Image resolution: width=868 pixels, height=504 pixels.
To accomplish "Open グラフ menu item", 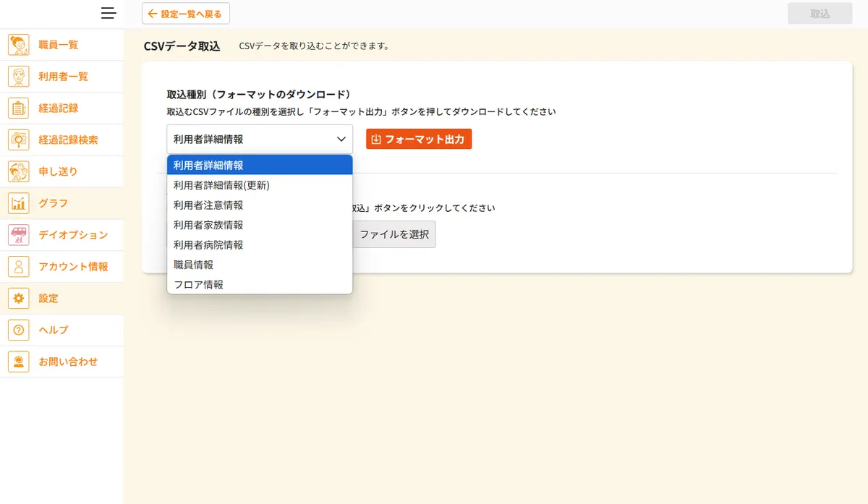I will 61,204.
